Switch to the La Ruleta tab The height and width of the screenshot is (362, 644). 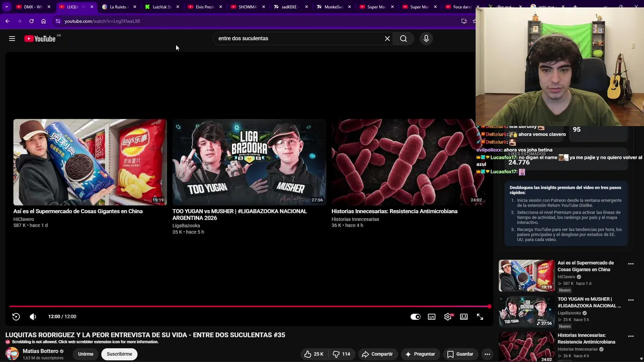tap(119, 7)
